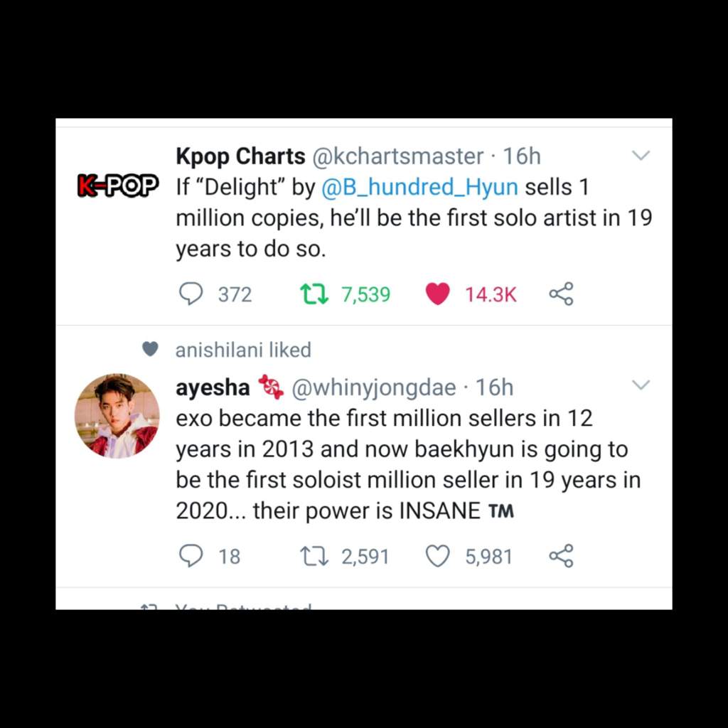Open the Kpop Charts tweet text
Screen dimensions: 728x728
412,219
